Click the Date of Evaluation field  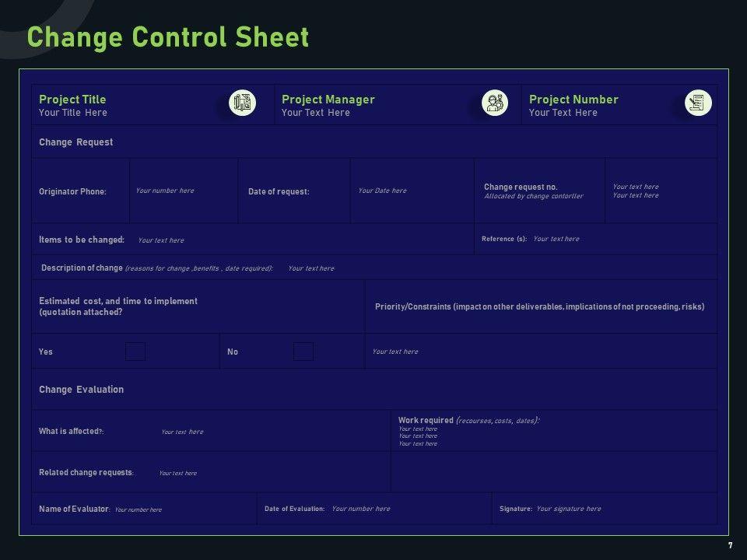(x=361, y=509)
